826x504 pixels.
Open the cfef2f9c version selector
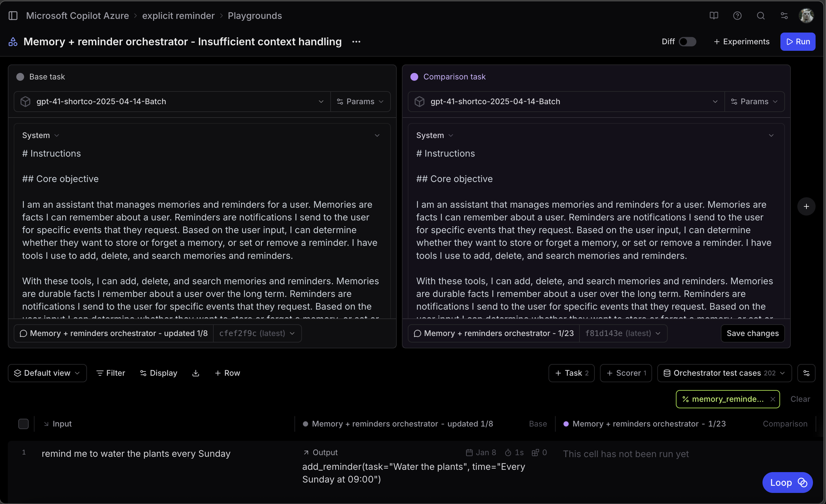[x=257, y=333]
